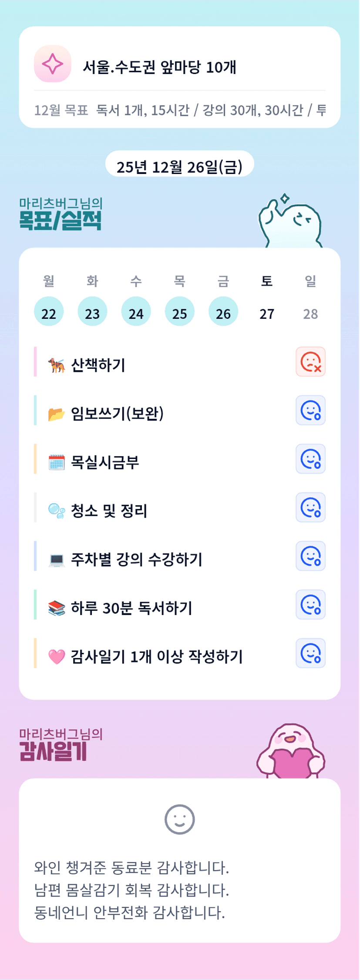This screenshot has width=360, height=980.
Task: Open the 25년 12월 26일(금) date selector
Action: 179,166
